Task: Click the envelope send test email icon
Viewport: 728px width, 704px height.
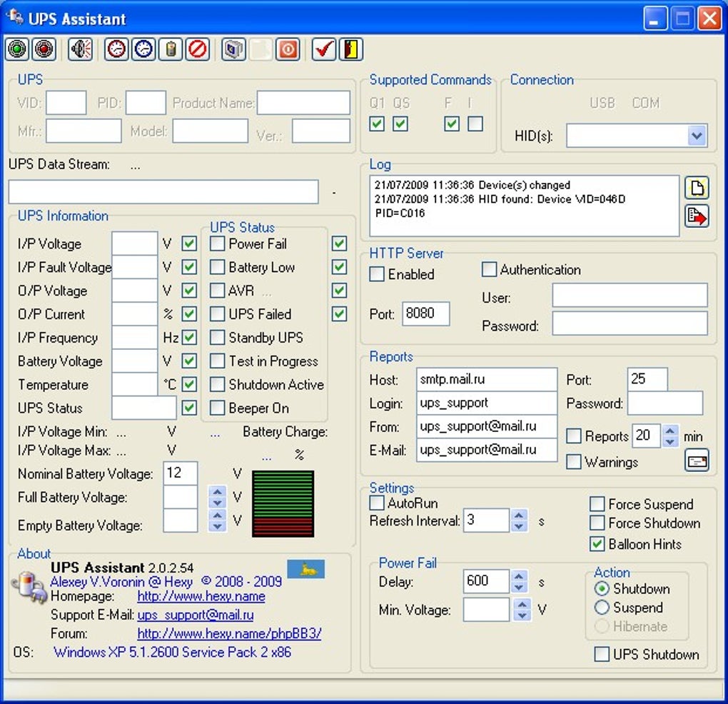Action: point(697,461)
